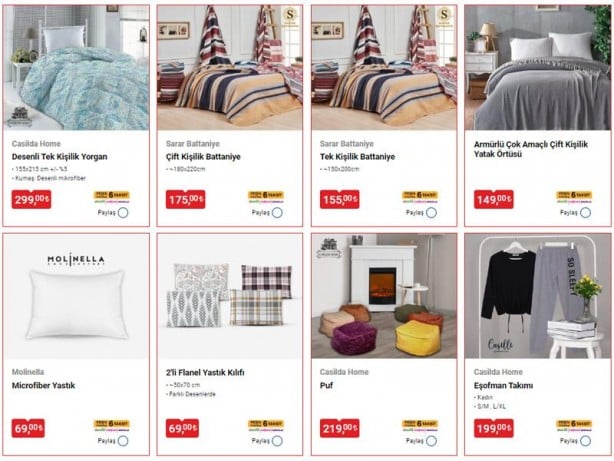Click the 299,00 price tag
The width and height of the screenshot is (614, 461).
click(31, 199)
